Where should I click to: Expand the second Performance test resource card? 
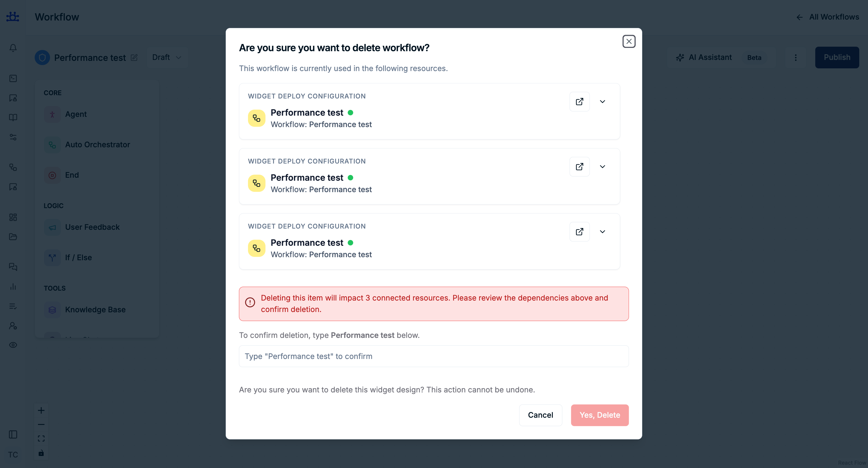602,166
